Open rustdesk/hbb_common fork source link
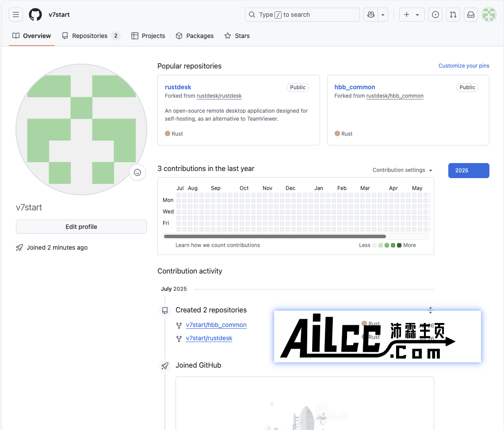This screenshot has width=504, height=430. (x=395, y=96)
